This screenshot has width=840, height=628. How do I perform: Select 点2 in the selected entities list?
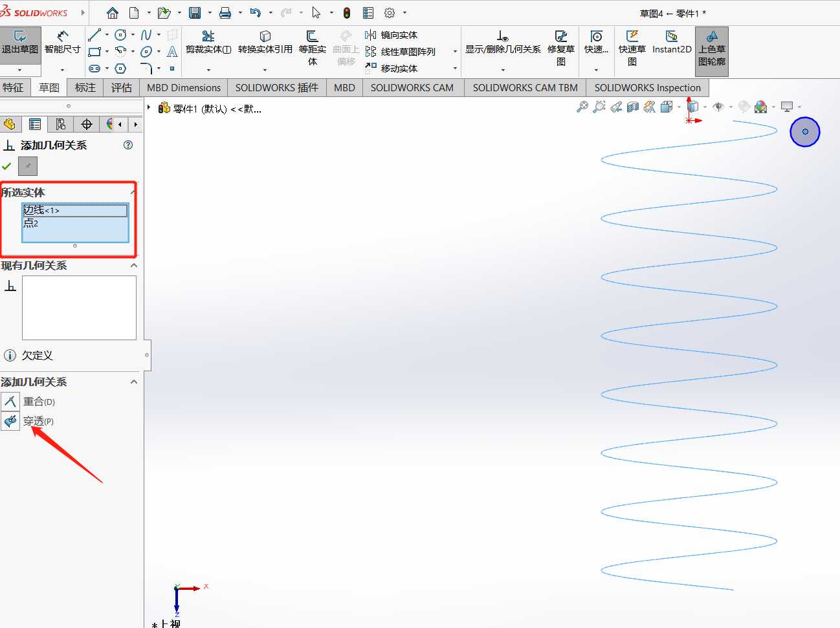pos(75,223)
